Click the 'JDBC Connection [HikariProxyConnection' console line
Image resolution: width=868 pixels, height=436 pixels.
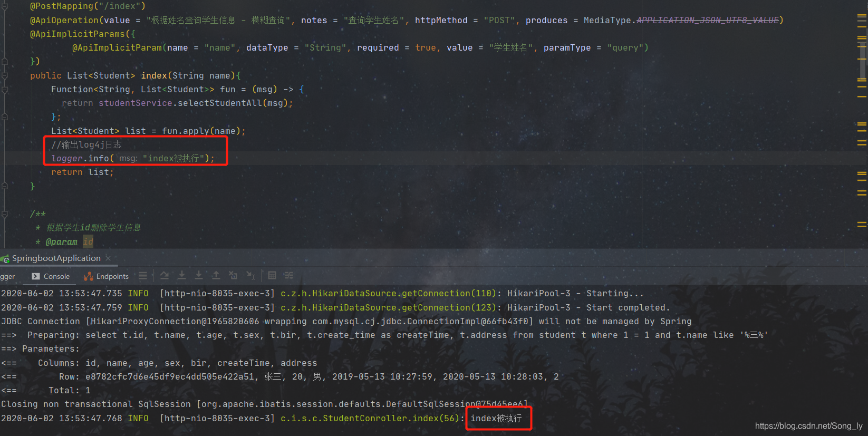[x=346, y=322]
